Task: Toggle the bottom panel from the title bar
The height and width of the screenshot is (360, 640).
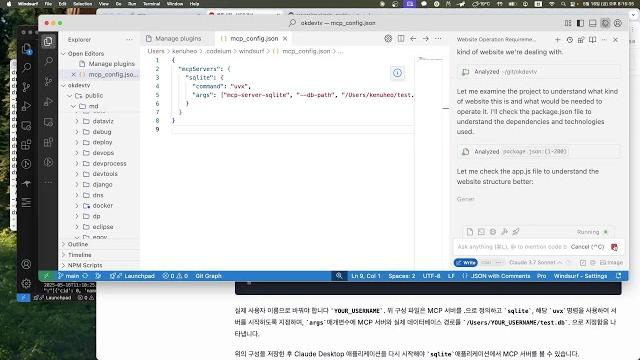Action: point(593,23)
